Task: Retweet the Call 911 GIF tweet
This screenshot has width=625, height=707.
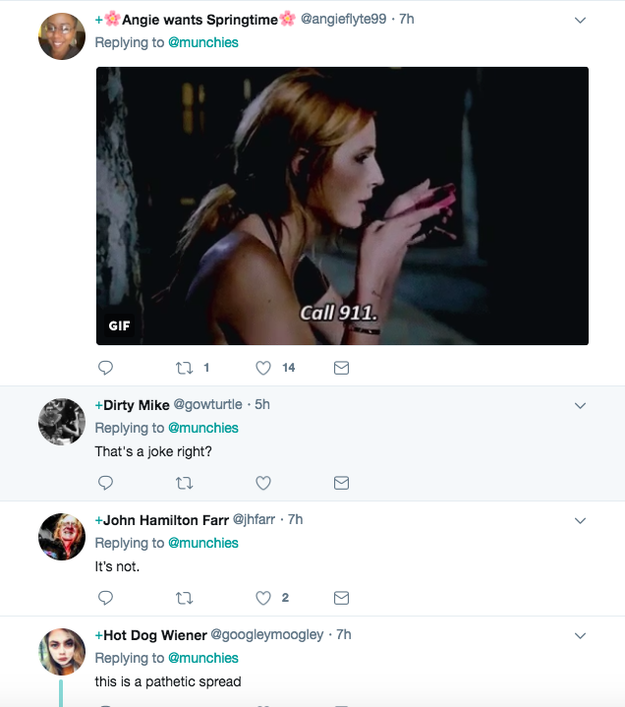Action: pos(184,368)
